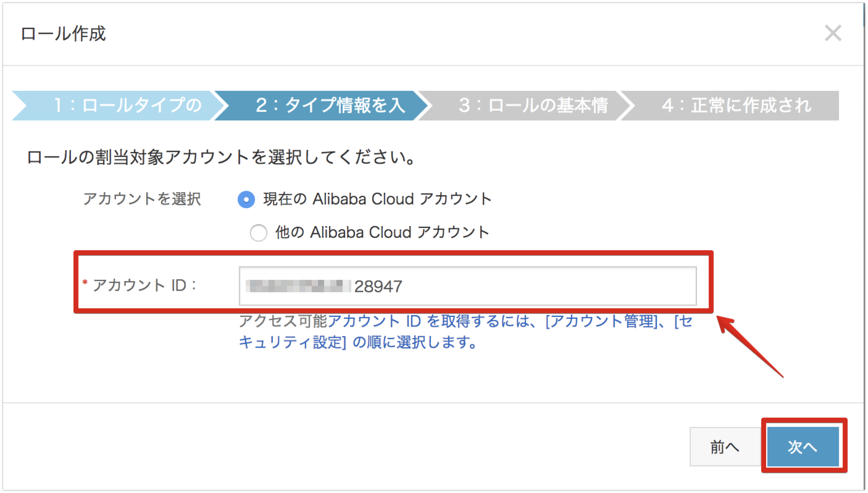This screenshot has width=868, height=493.
Task: Click the red required asterisk marker
Action: 85,282
